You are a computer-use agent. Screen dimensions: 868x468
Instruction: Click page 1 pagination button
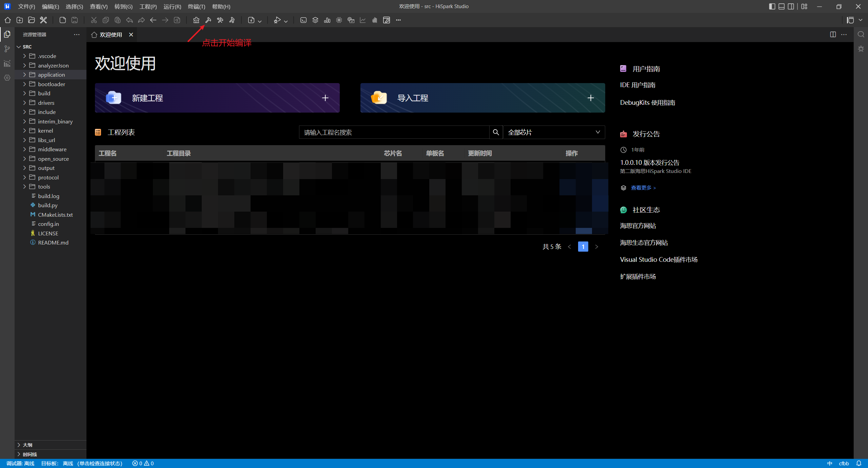583,247
